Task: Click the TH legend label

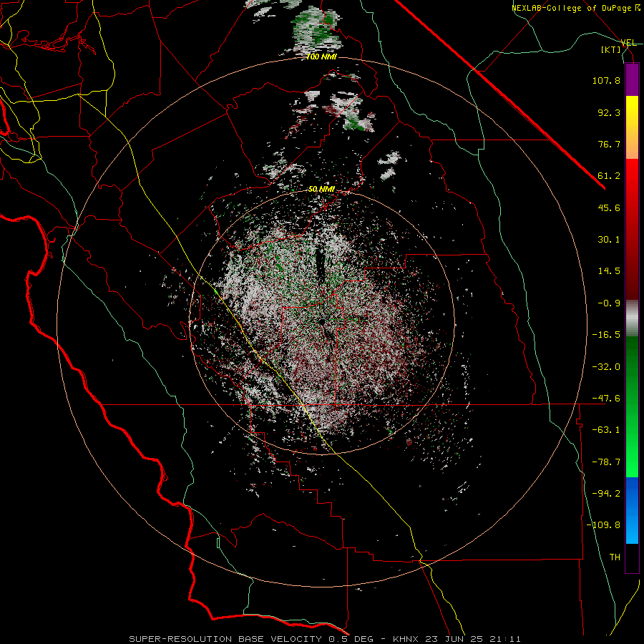Action: point(615,557)
